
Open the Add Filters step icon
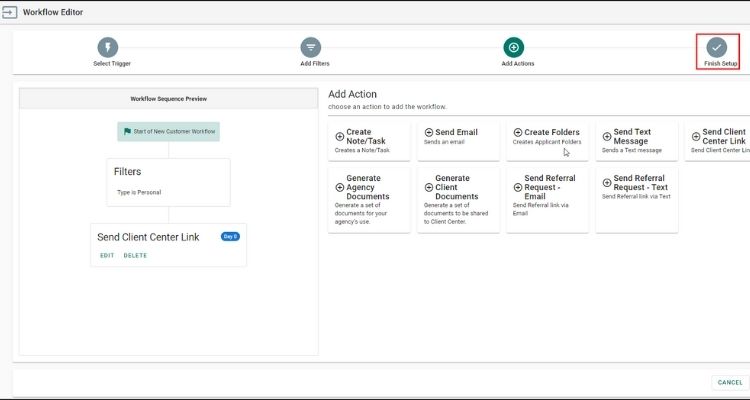point(311,48)
